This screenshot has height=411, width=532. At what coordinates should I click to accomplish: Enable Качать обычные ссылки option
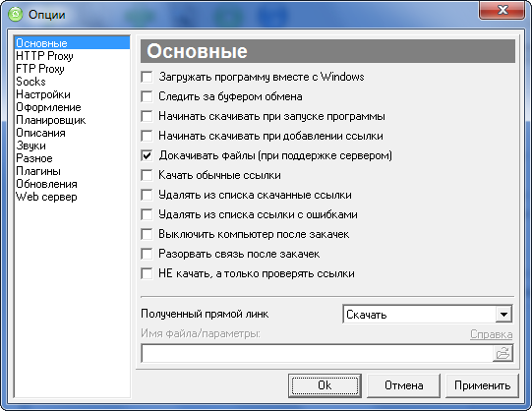click(x=147, y=175)
